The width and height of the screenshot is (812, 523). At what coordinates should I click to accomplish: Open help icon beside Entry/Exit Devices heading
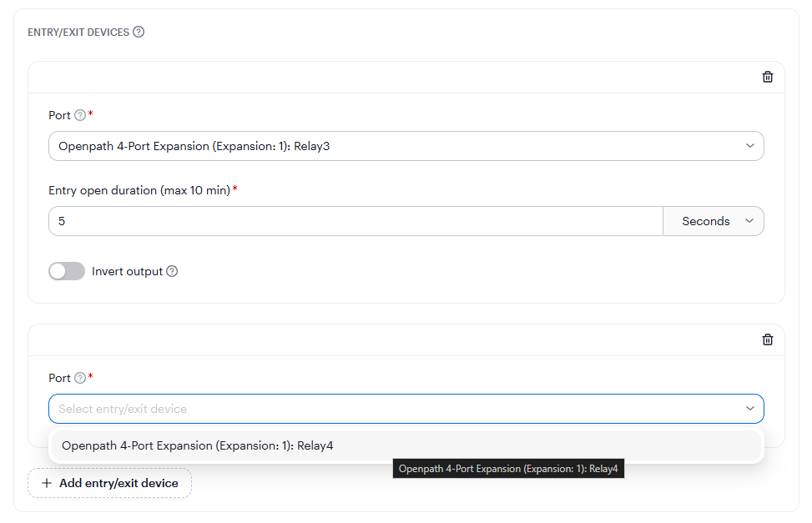139,32
